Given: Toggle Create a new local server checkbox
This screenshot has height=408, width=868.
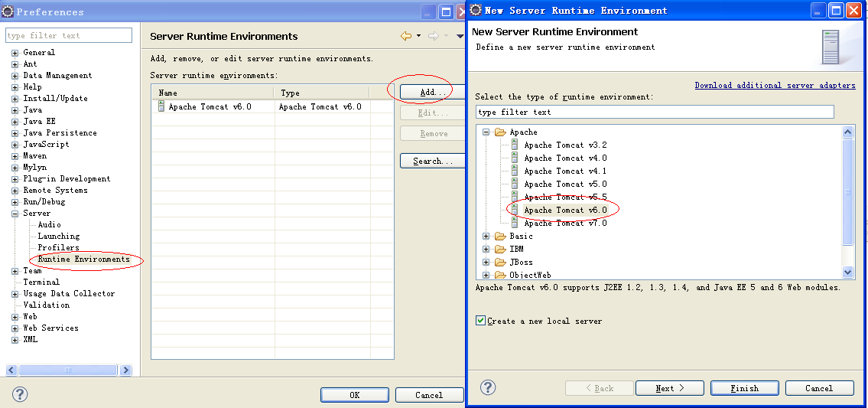Looking at the screenshot, I should pos(480,321).
